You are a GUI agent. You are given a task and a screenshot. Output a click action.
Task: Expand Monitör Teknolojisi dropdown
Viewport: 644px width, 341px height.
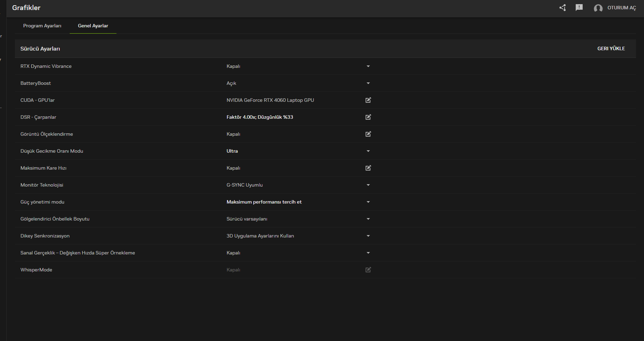368,185
